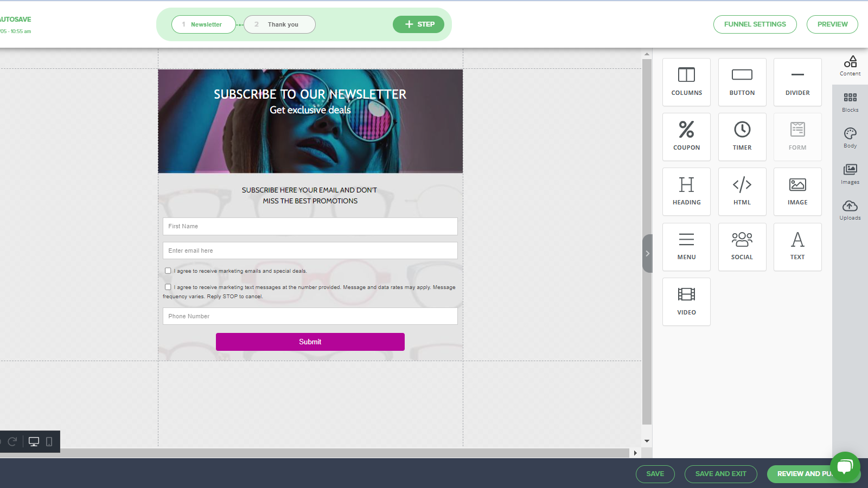868x488 pixels.
Task: Add a Timer element
Action: 742,137
